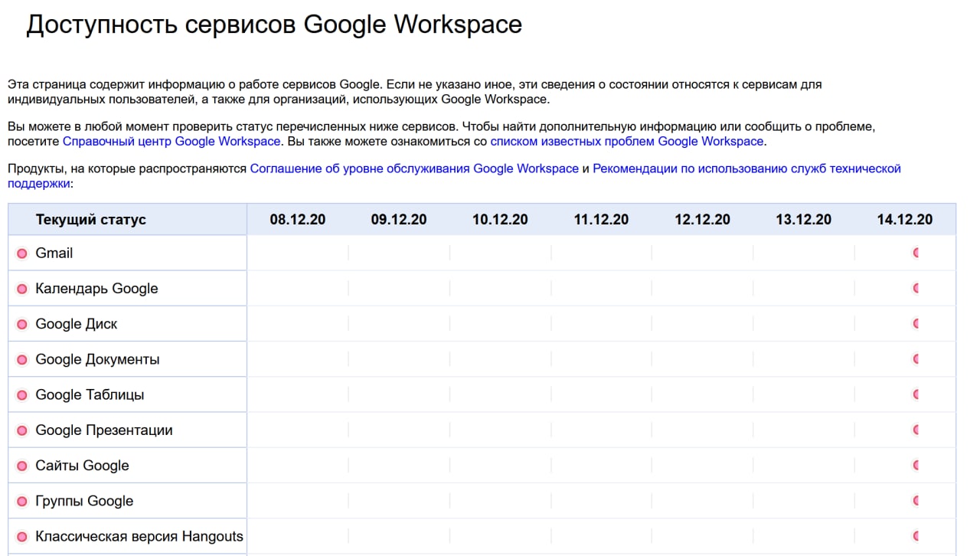Click the 13.12.20 date header
The image size is (980, 556).
click(803, 220)
